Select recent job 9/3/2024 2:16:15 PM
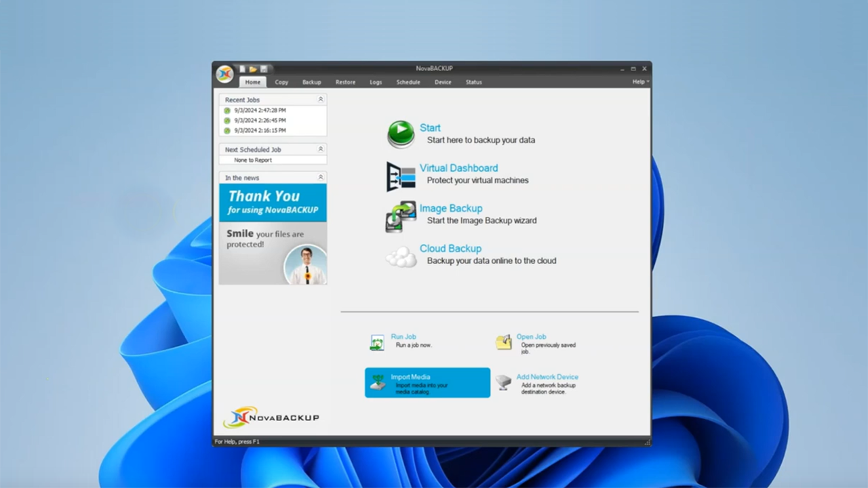868x488 pixels. [x=260, y=130]
